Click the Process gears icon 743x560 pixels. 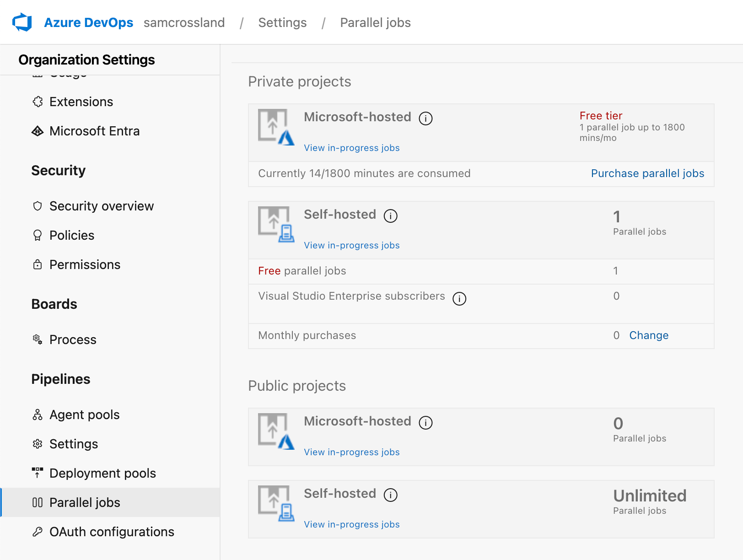pyautogui.click(x=38, y=339)
